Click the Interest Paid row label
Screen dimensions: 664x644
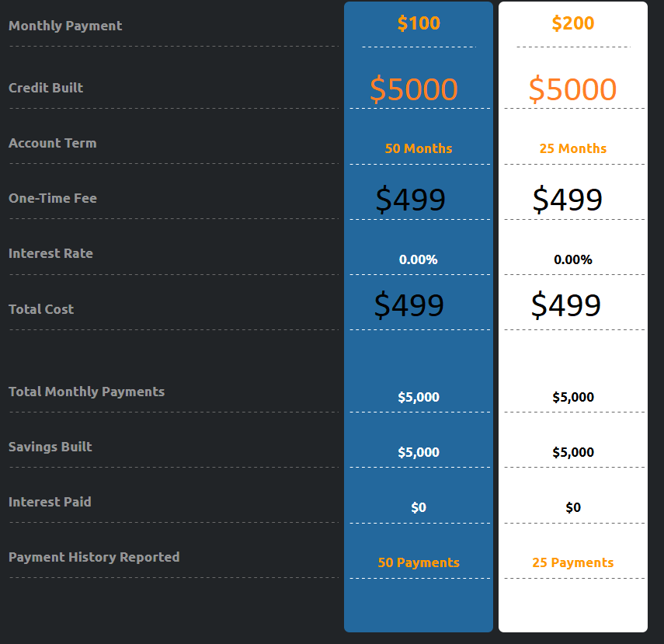pos(50,502)
